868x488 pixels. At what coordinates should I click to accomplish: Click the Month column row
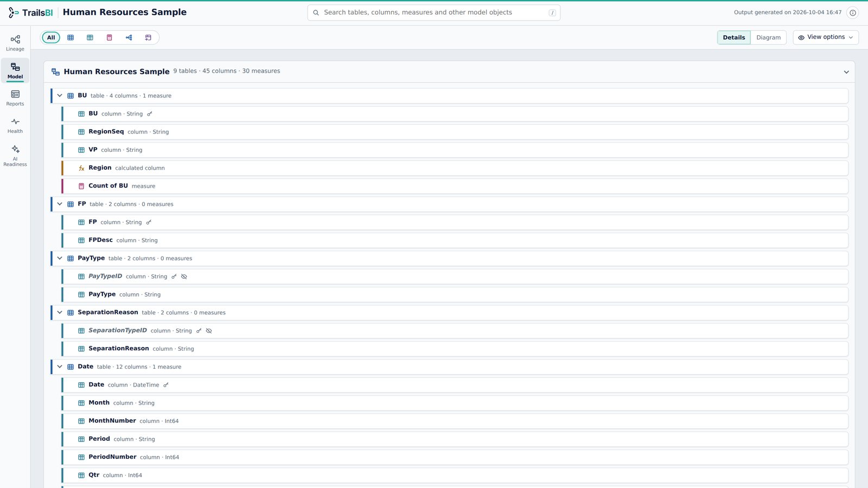tap(455, 403)
